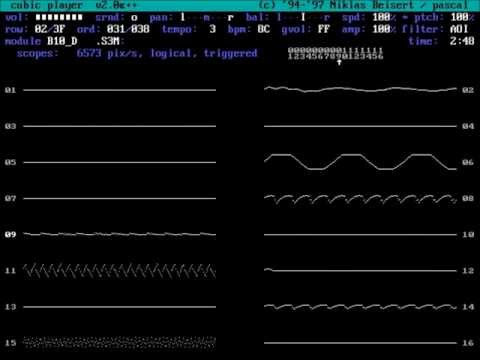Click the bumpy waveform of channel 14
This screenshot has height=360, width=480.
[x=360, y=307]
